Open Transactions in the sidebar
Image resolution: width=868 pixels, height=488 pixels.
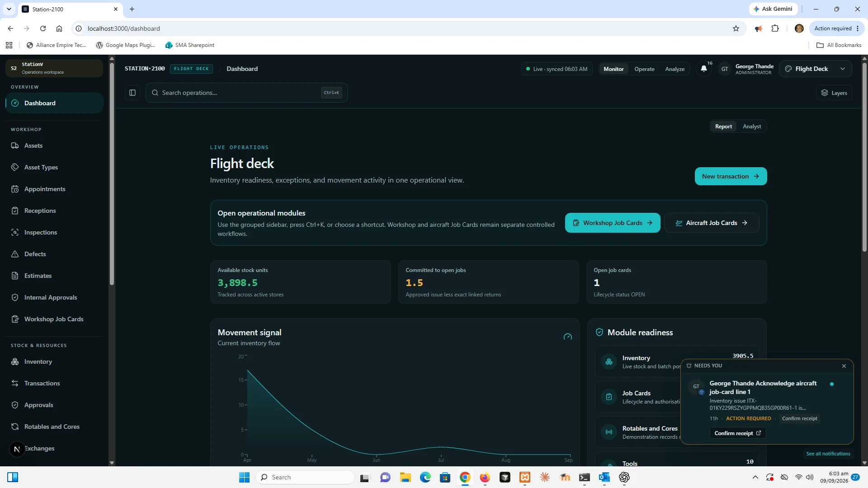coord(54,383)
